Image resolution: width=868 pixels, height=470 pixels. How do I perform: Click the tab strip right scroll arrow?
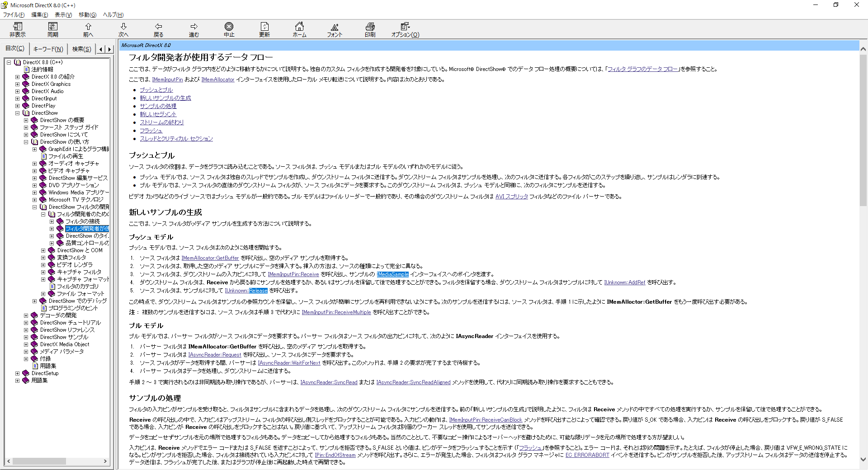(x=109, y=49)
